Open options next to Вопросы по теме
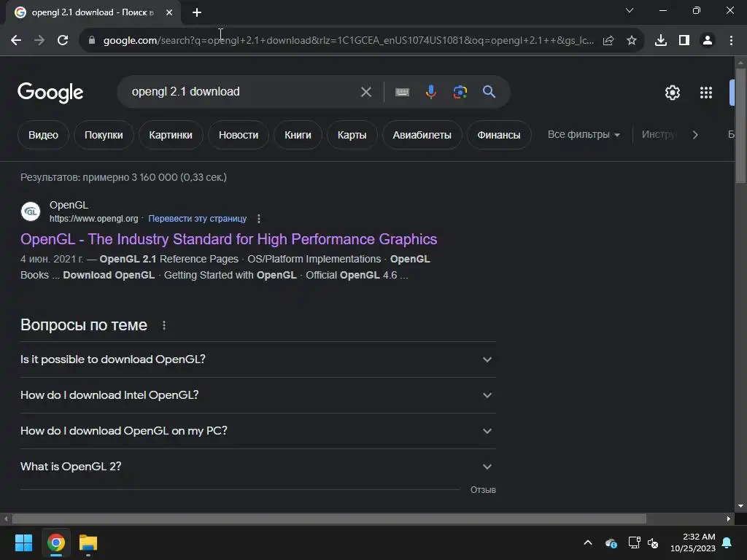The image size is (747, 560). [164, 325]
